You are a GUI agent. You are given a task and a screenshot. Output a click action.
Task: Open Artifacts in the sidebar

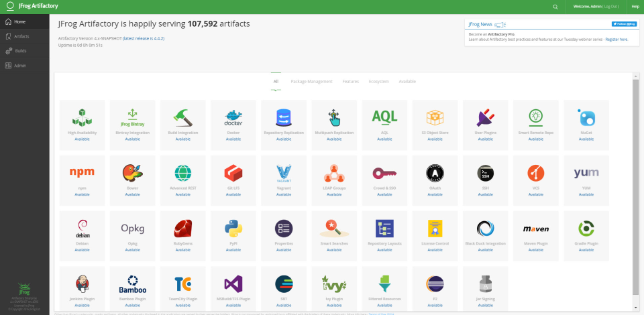(x=25, y=36)
